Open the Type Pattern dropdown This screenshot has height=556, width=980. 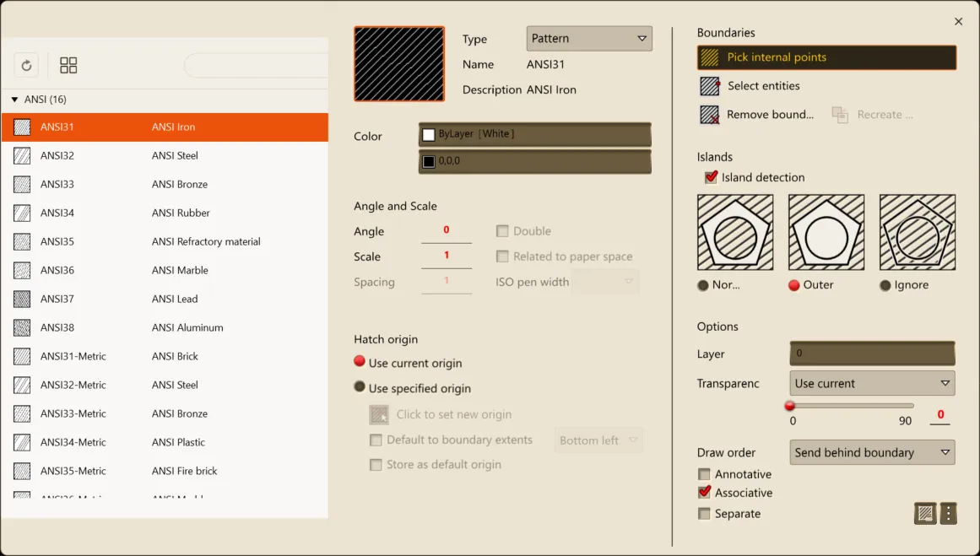coord(589,39)
